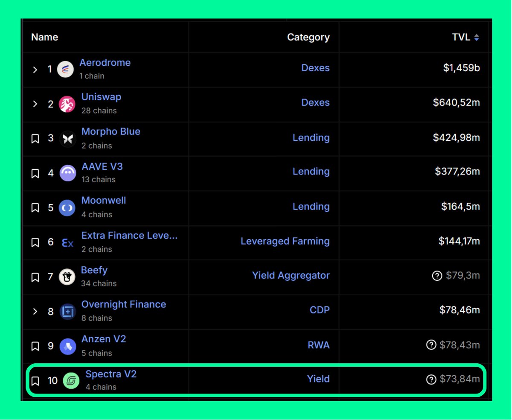Image resolution: width=512 pixels, height=420 pixels.
Task: Click the 28 chains label under Uniswap
Action: pos(99,111)
